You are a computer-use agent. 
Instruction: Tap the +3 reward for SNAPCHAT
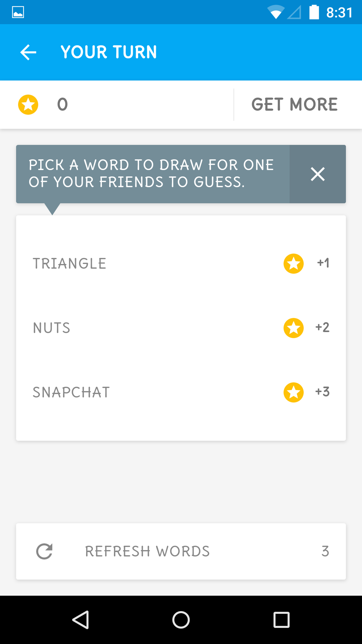[322, 392]
